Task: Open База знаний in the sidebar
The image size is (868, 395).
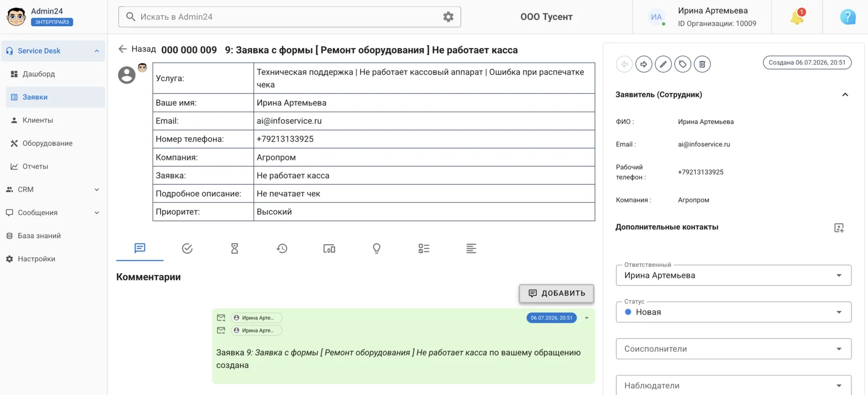Action: pos(53,236)
